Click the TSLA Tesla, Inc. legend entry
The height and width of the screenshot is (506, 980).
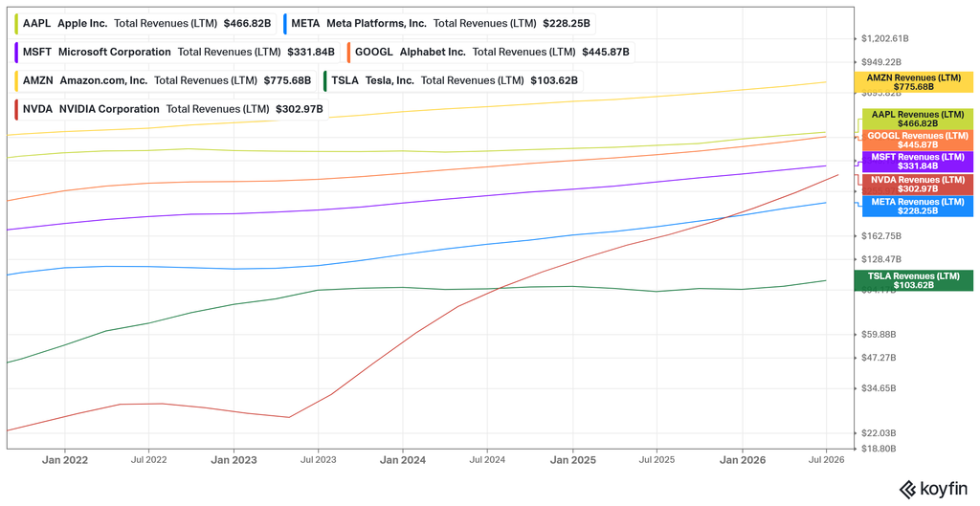coord(453,80)
